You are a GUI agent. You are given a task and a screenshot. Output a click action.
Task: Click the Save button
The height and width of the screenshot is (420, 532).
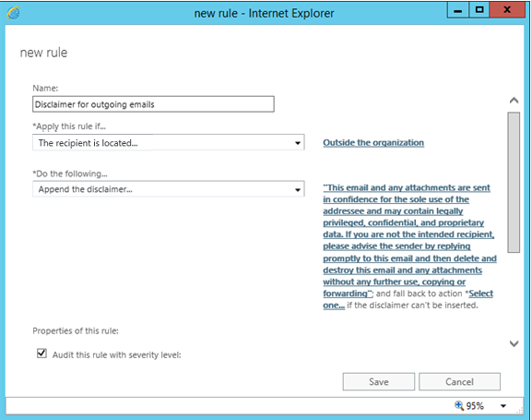379,381
